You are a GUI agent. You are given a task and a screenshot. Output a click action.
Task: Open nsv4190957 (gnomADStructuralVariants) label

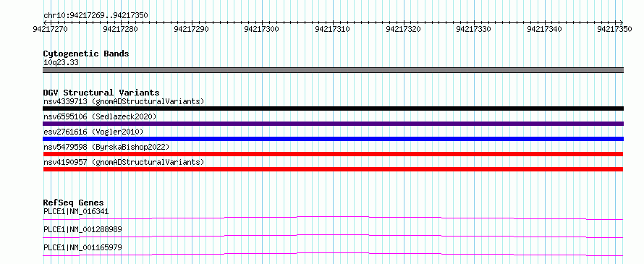point(124,162)
